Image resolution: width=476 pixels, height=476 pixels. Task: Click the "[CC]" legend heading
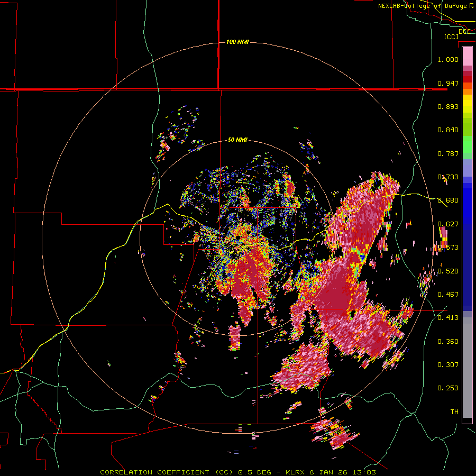coord(451,36)
